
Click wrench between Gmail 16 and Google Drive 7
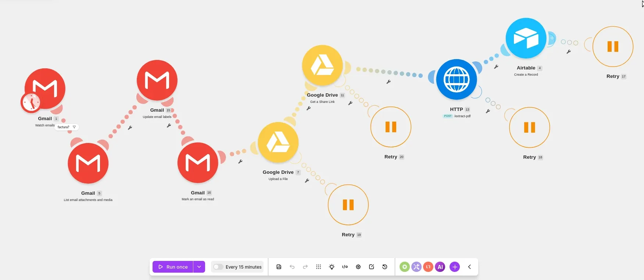240,161
